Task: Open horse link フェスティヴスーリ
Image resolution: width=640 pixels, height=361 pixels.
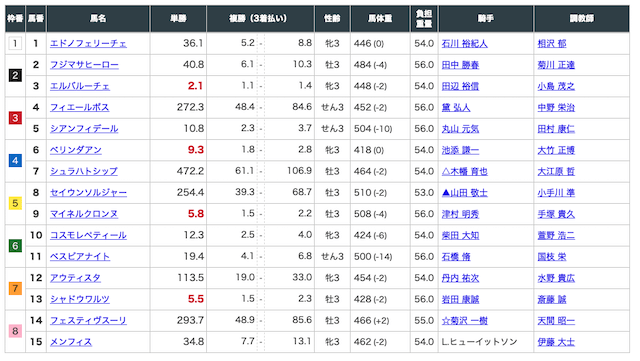Action: coord(88,320)
